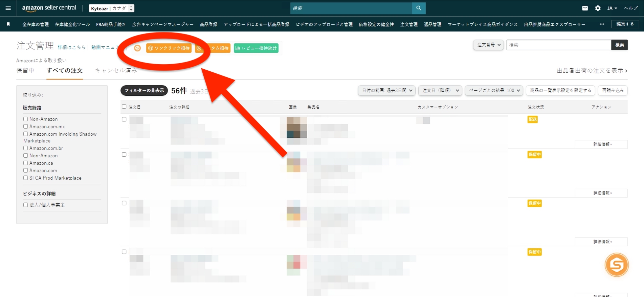Screen dimensions: 644x297
Task: Open the 注文番号 search type dropdown
Action: (x=488, y=45)
